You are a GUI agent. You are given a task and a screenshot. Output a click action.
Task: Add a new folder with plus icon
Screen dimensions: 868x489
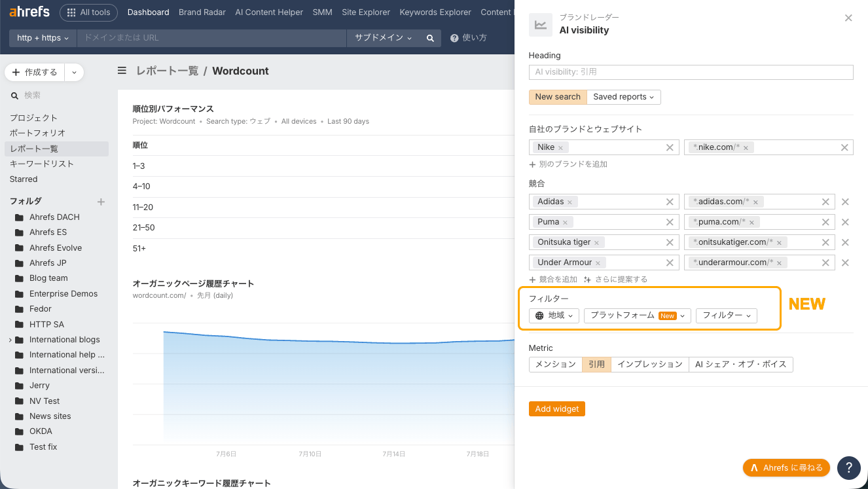click(101, 202)
